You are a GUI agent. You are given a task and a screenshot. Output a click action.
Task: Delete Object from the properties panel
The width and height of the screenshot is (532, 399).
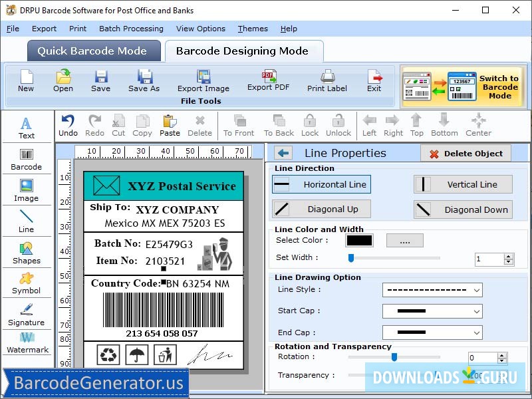coord(465,153)
